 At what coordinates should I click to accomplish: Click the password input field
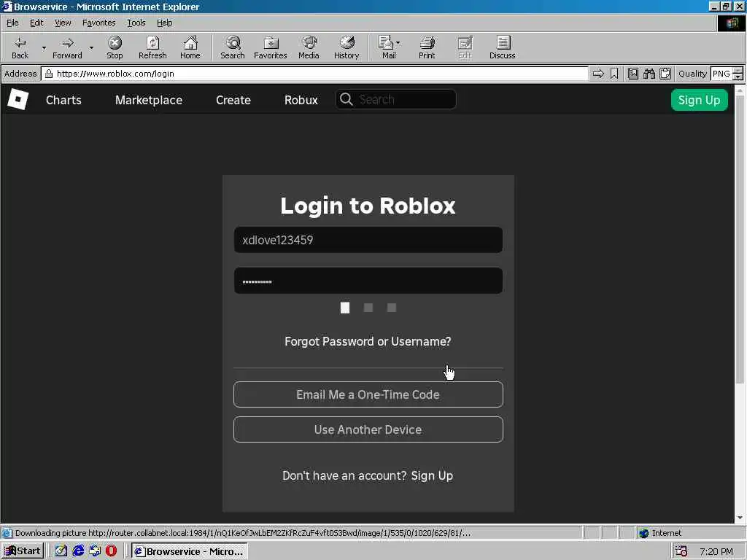[368, 281]
